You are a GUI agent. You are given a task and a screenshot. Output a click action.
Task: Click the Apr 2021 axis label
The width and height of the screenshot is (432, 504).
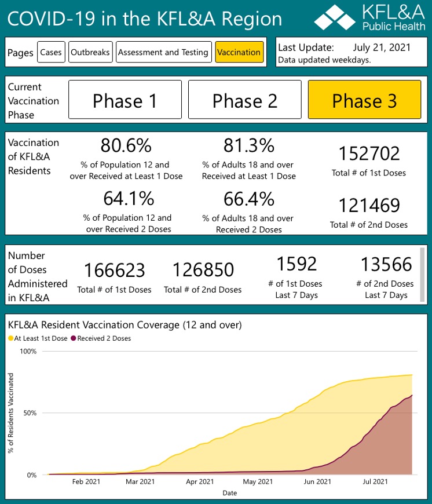pos(200,481)
